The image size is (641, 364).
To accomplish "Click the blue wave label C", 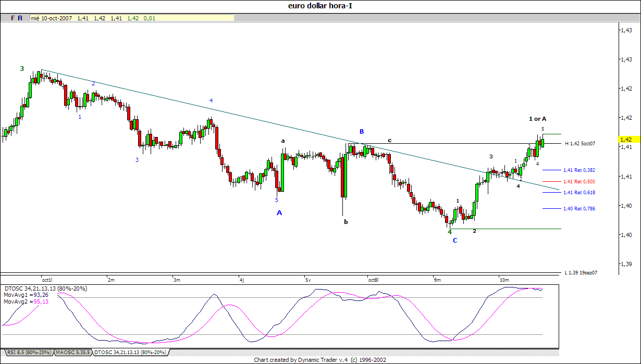I will point(455,240).
